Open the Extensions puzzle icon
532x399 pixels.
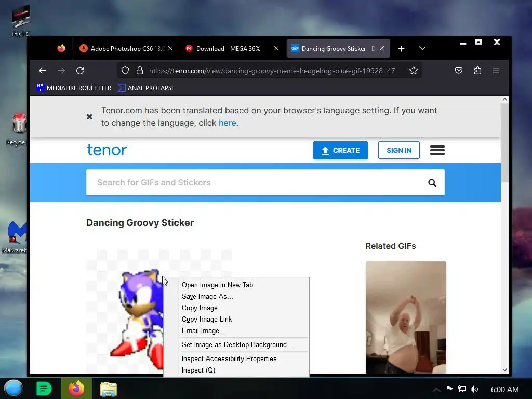[477, 71]
